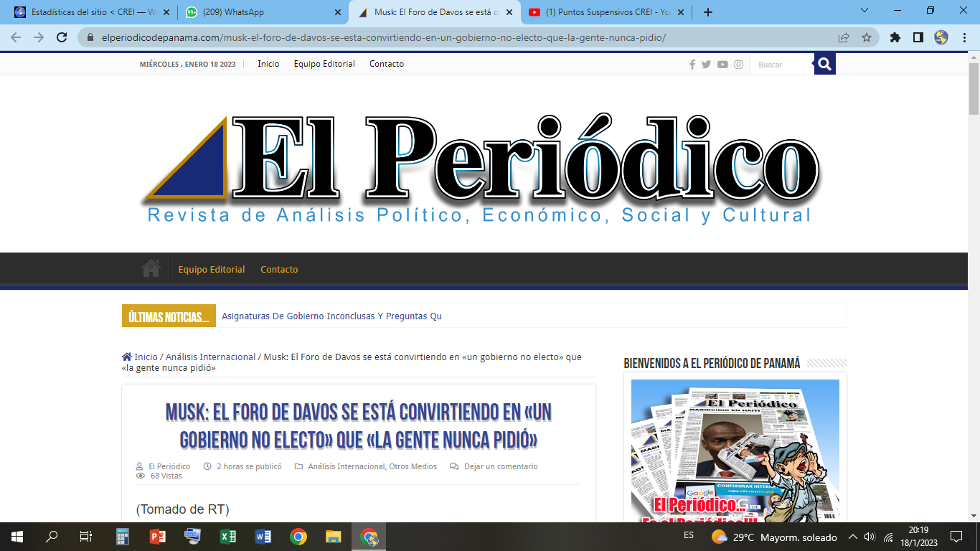Close the Puntos Suspensivos YouTube tab

(680, 12)
